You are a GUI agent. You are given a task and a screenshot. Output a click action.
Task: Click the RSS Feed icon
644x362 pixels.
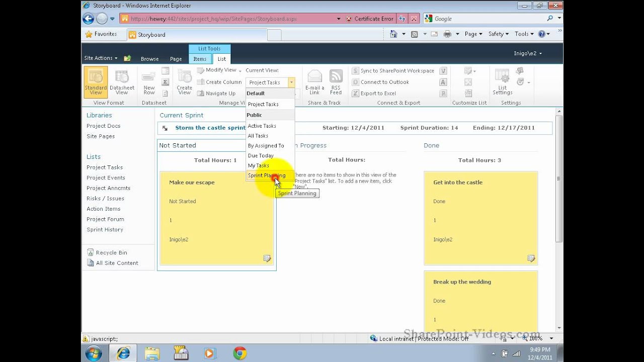[x=336, y=82]
